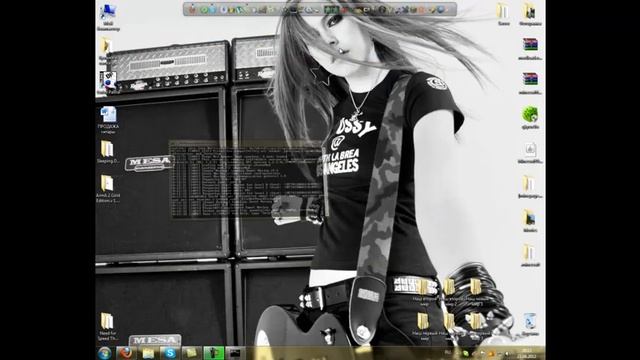This screenshot has height=360, width=640.
Task: Select the green round desktop icon
Action: click(530, 117)
